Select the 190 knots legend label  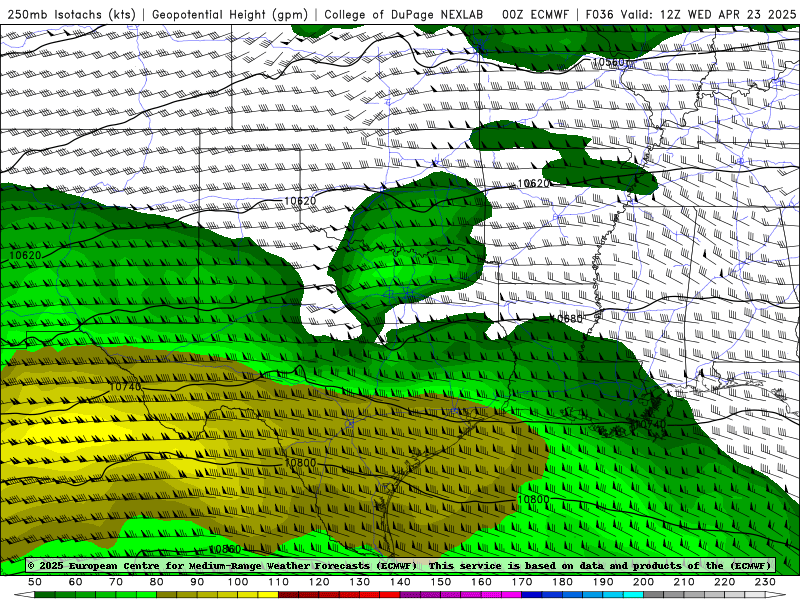coord(603,582)
